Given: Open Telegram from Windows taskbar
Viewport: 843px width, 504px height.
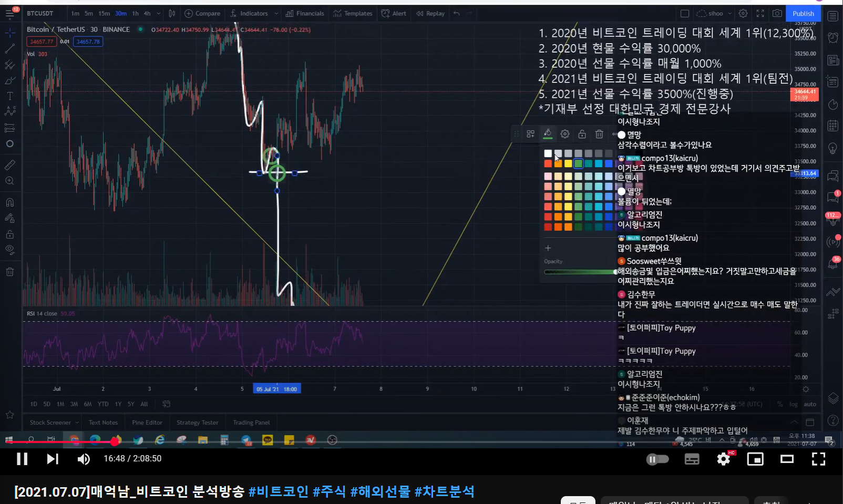Looking at the screenshot, I should coord(246,440).
